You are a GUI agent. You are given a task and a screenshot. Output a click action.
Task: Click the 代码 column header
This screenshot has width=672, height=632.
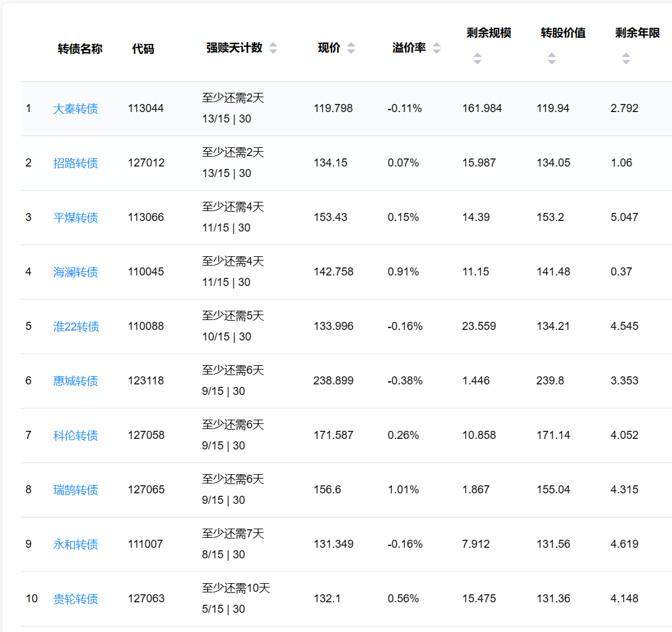pos(143,49)
